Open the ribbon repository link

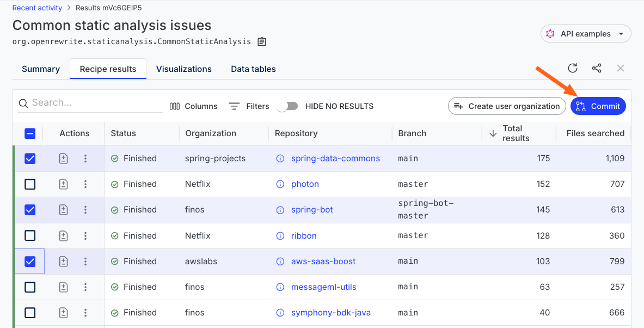304,235
